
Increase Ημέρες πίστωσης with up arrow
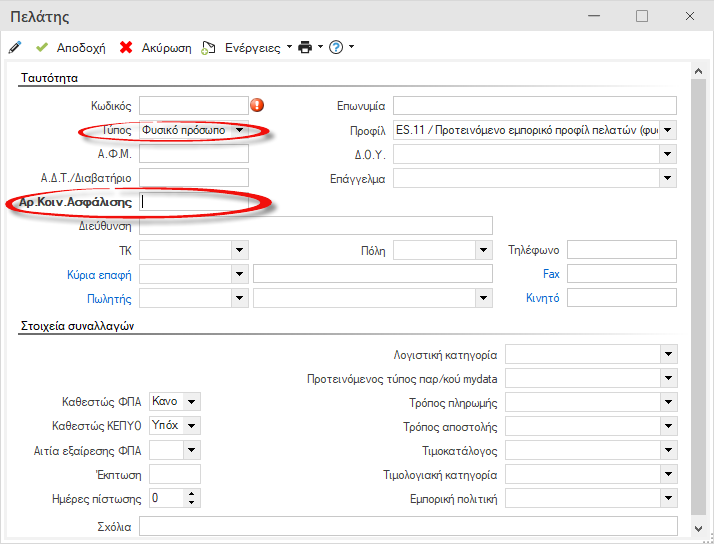point(192,494)
